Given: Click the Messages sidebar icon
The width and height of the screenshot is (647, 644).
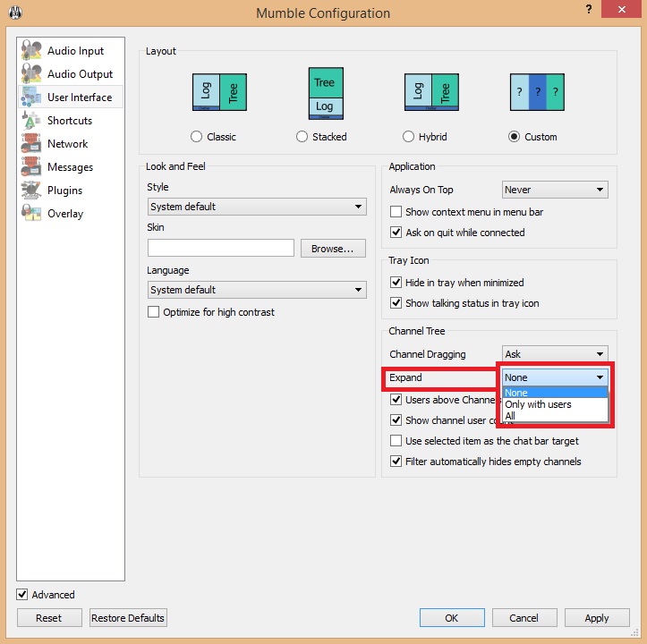Looking at the screenshot, I should pyautogui.click(x=31, y=166).
